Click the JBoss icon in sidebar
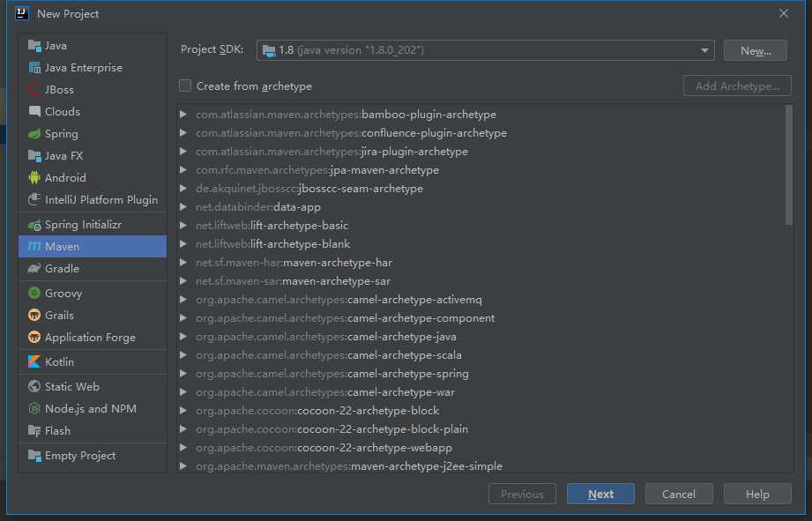812x521 pixels. click(34, 90)
